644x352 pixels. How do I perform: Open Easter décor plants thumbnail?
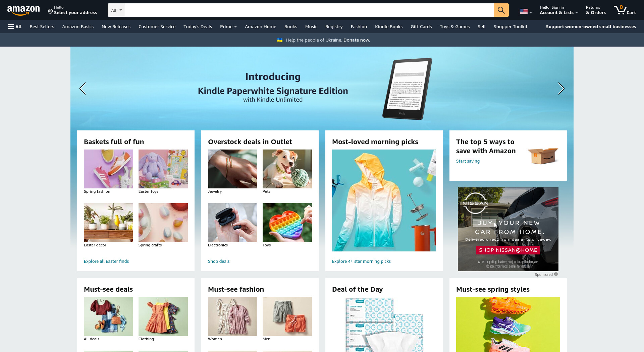pos(108,223)
